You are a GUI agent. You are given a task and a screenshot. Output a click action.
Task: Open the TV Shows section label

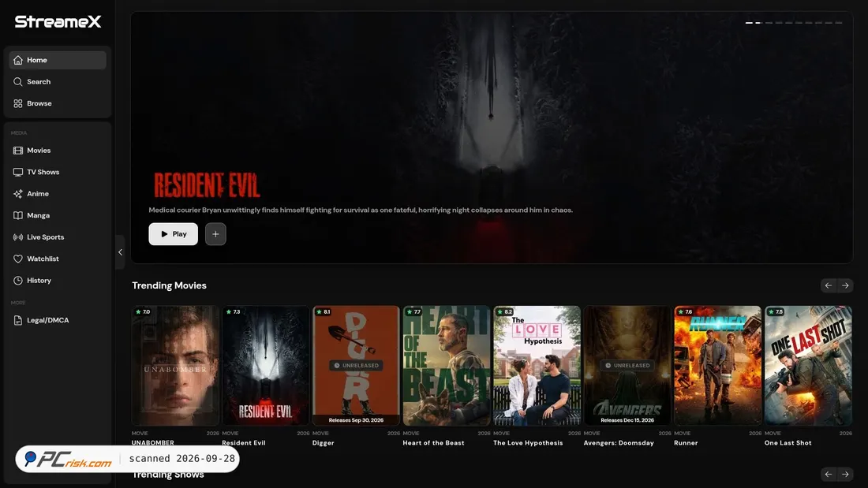pyautogui.click(x=43, y=172)
